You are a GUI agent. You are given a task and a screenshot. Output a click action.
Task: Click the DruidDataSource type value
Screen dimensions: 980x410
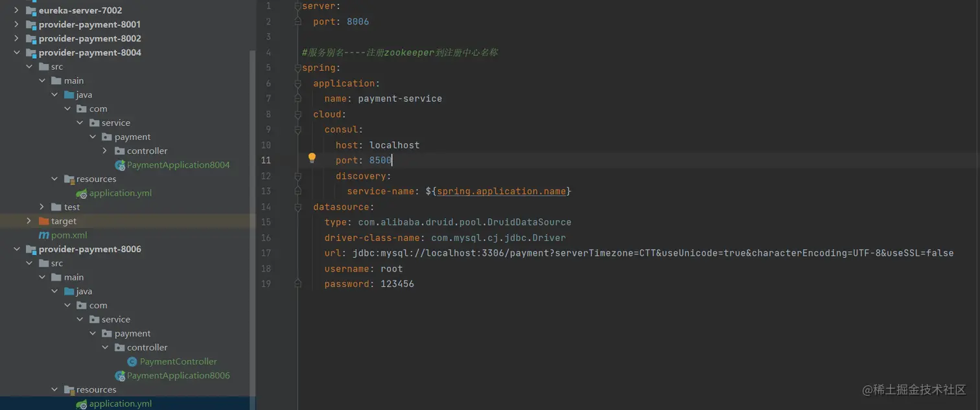point(465,222)
